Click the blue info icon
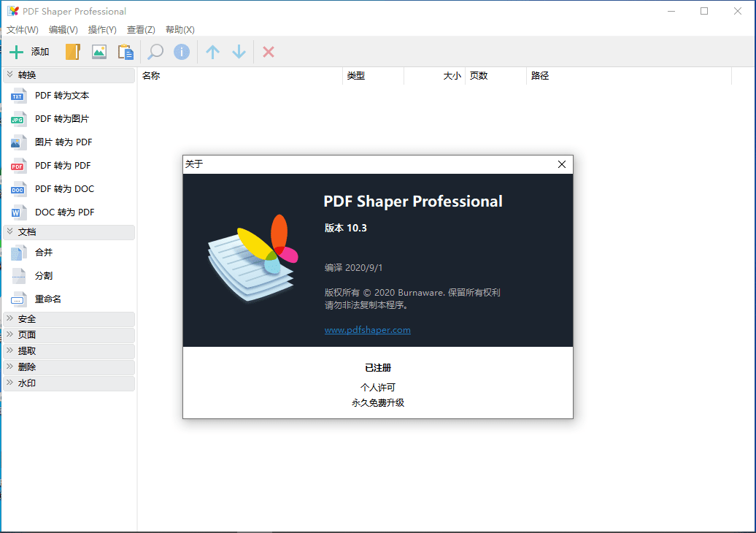Viewport: 756px width, 533px height. point(182,52)
